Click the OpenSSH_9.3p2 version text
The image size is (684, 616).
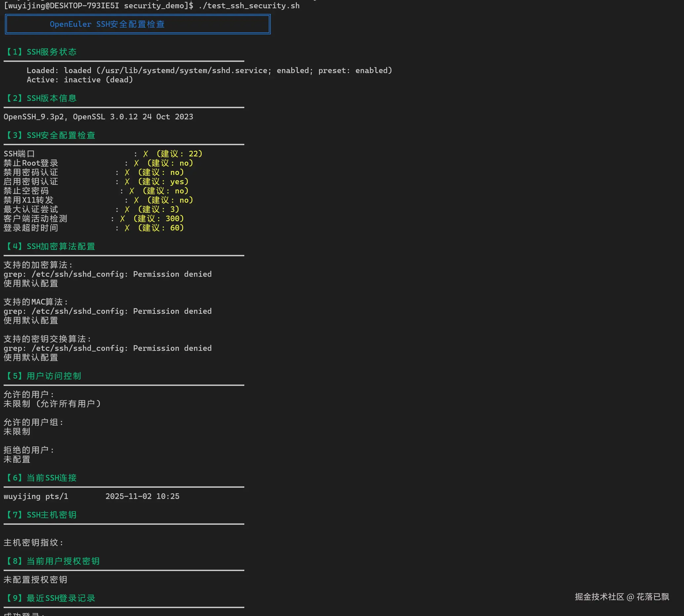(33, 117)
